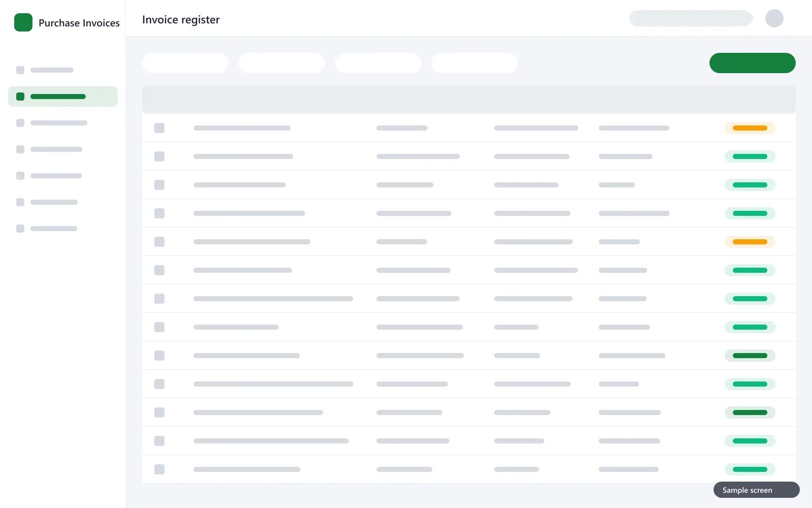The image size is (812, 508).
Task: Click the "Purchase Invoices" app title
Action: click(79, 23)
